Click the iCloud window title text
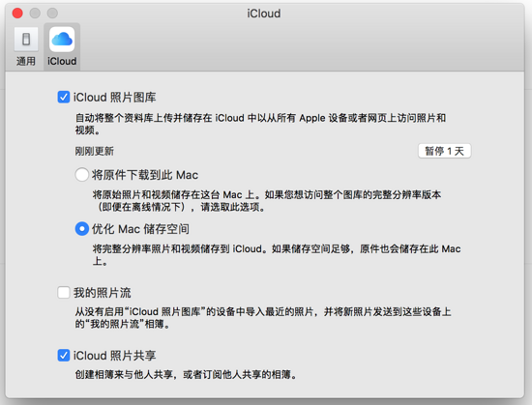 pyautogui.click(x=264, y=14)
